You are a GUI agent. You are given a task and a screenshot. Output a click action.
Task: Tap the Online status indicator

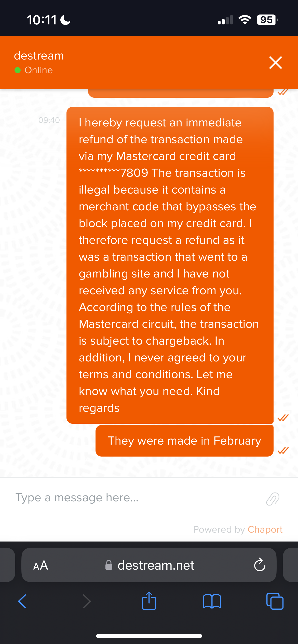34,70
